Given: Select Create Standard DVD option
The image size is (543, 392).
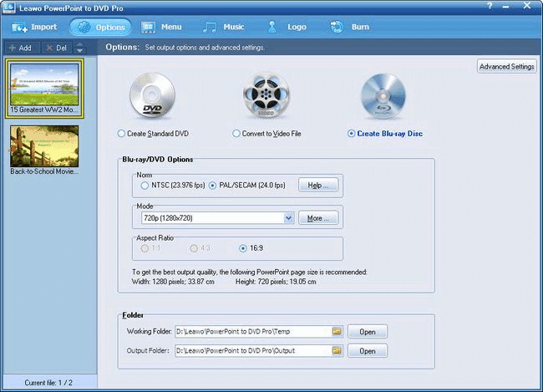Looking at the screenshot, I should (122, 134).
